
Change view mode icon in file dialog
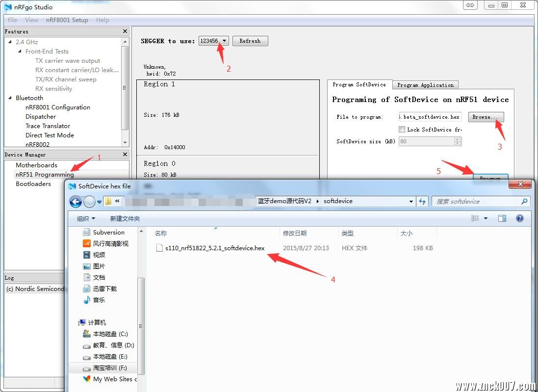click(475, 218)
